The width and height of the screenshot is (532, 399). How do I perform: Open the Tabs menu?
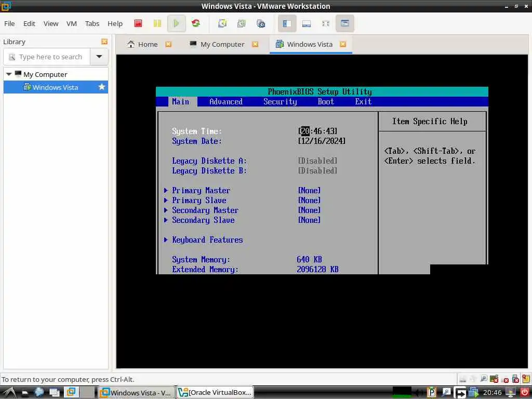coord(92,23)
